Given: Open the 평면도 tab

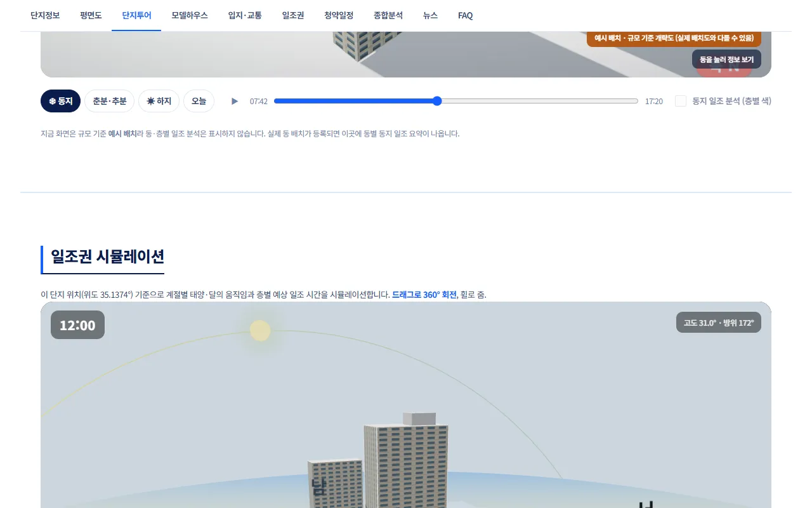Looking at the screenshot, I should (91, 15).
